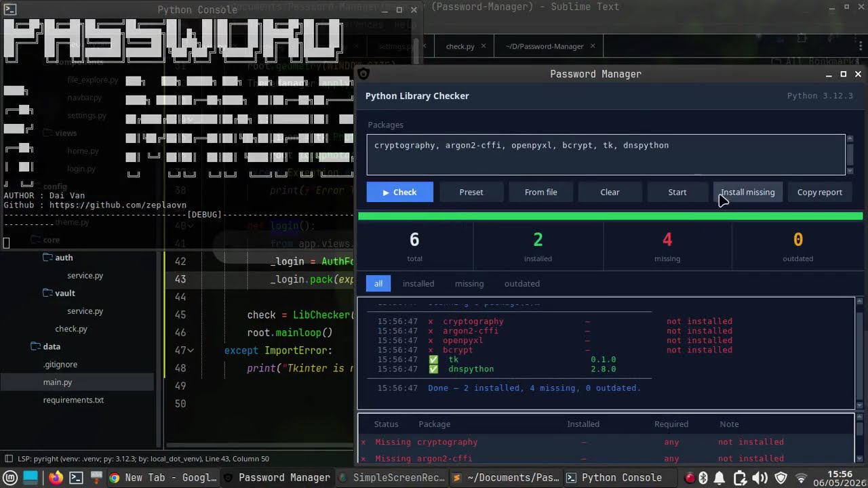Click the 'dnspython 2.8.0' log line
Viewport: 868px width, 488px height.
(x=497, y=369)
